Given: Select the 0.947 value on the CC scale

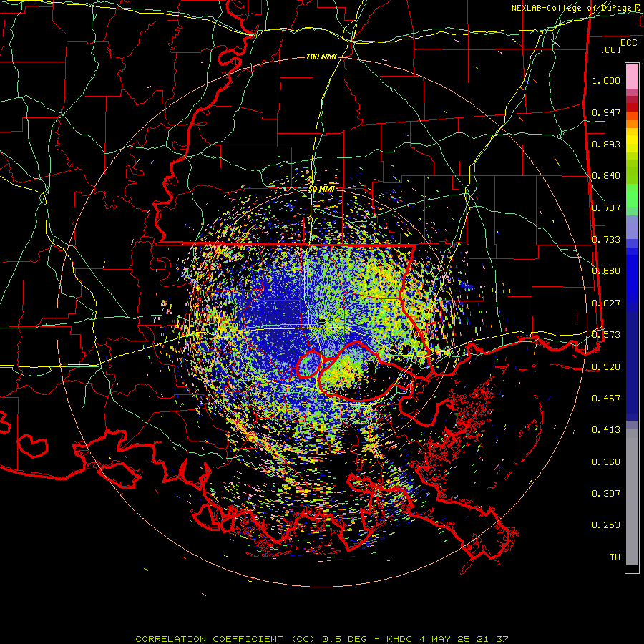Looking at the screenshot, I should coord(606,112).
